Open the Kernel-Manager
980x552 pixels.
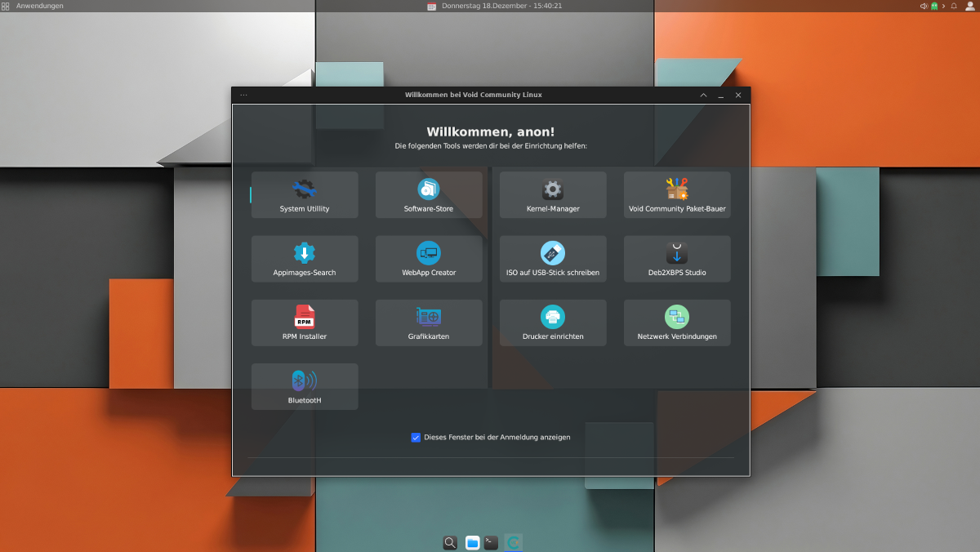coord(553,194)
